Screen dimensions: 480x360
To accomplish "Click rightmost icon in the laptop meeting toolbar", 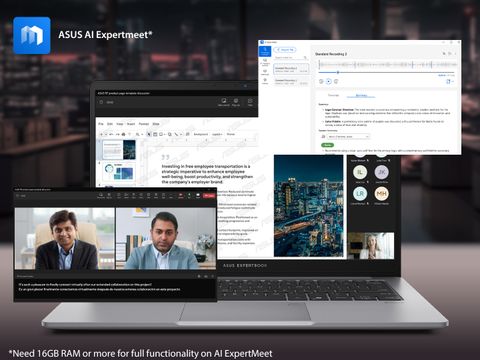I will tap(250, 102).
